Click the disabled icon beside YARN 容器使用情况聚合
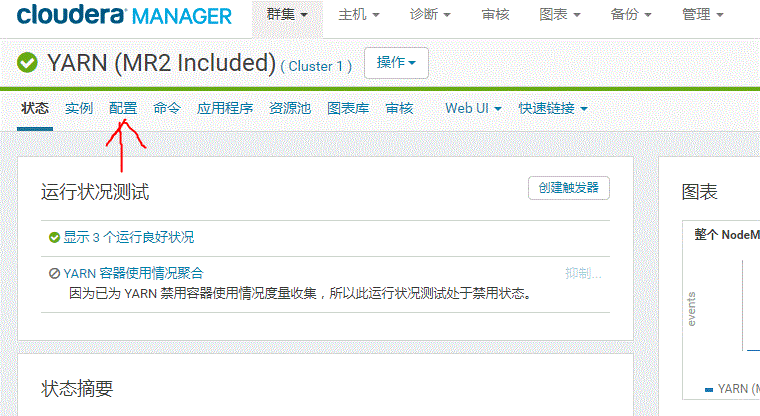Image resolution: width=760 pixels, height=416 pixels. click(x=54, y=273)
